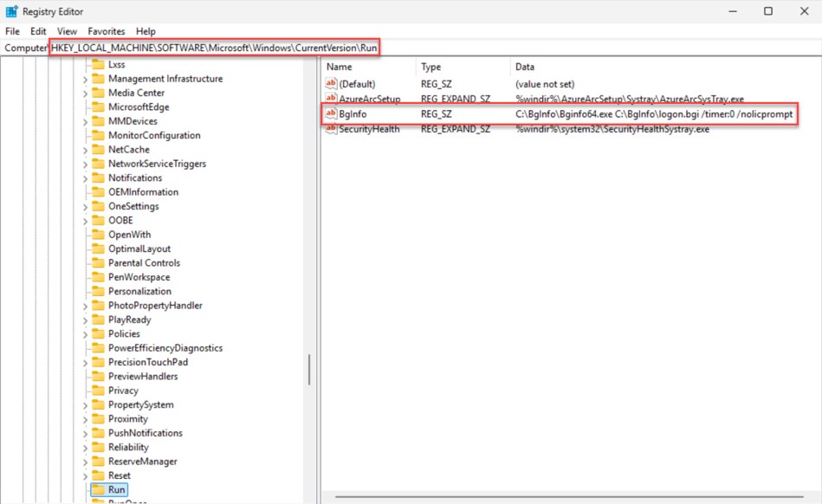Select the ReserveManager tree key
This screenshot has width=822, height=504.
143,461
